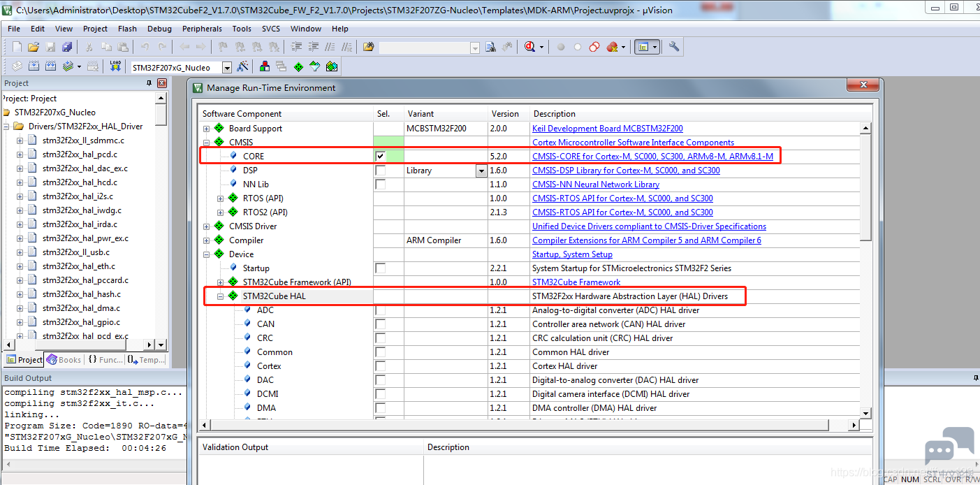
Task: Open Keil Development Board MCBSTM32F200 link
Action: pyautogui.click(x=608, y=129)
